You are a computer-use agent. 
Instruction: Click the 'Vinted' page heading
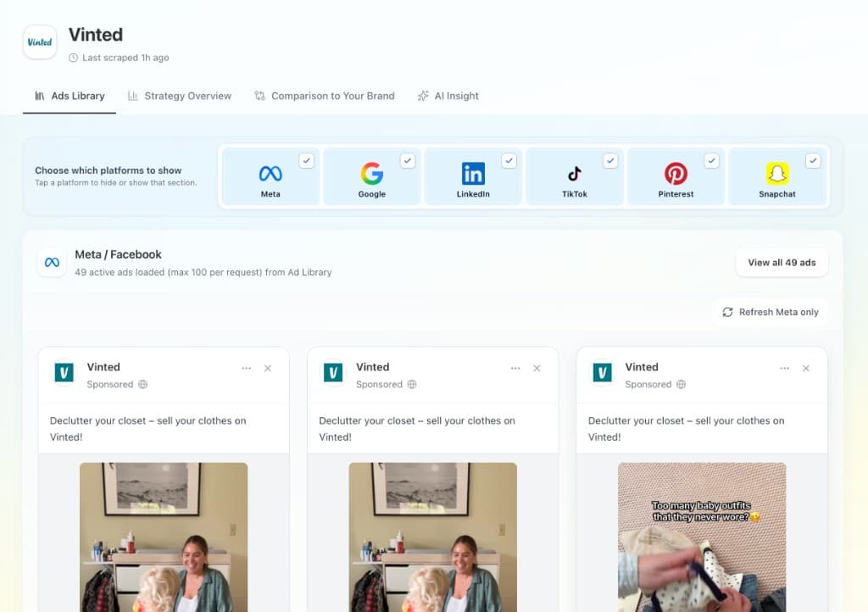[96, 35]
